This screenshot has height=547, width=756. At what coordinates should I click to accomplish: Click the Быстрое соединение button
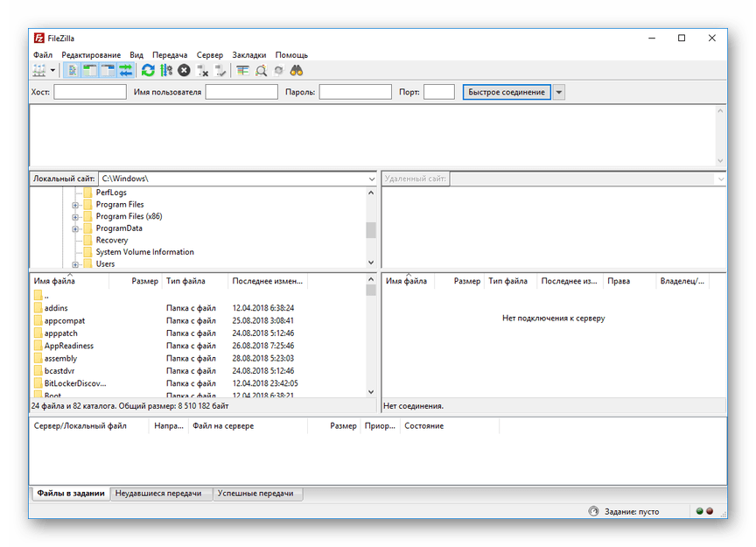507,92
